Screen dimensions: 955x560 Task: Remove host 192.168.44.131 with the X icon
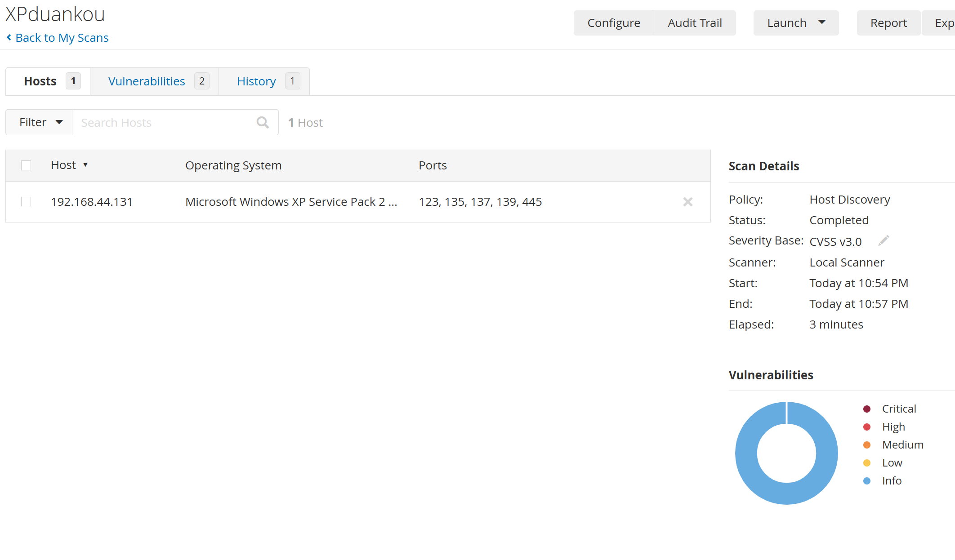click(687, 202)
